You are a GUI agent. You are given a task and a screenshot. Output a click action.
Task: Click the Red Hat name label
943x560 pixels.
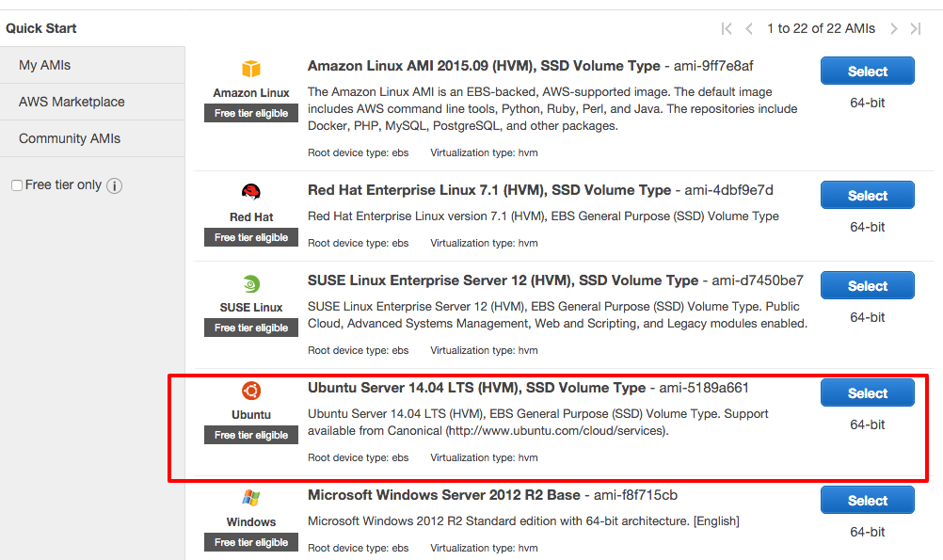[x=250, y=217]
